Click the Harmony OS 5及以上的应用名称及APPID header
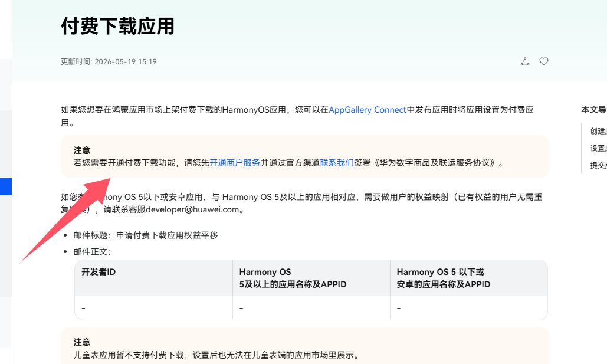 coord(311,278)
